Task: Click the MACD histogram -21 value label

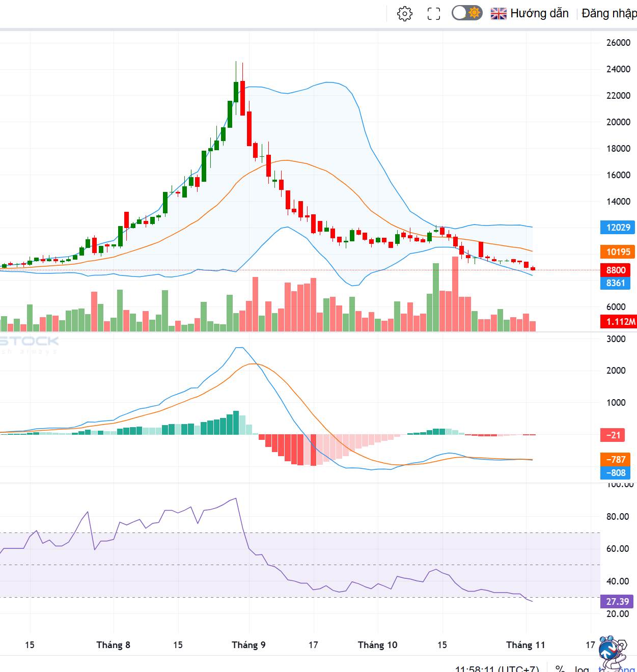Action: point(614,435)
